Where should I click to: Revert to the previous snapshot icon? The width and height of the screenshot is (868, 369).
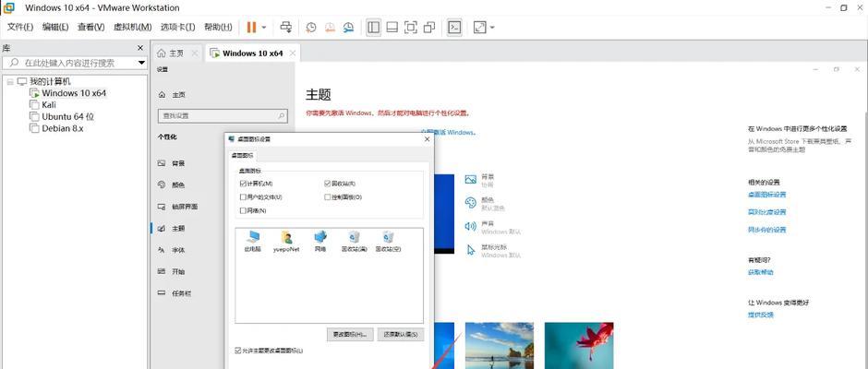point(330,27)
